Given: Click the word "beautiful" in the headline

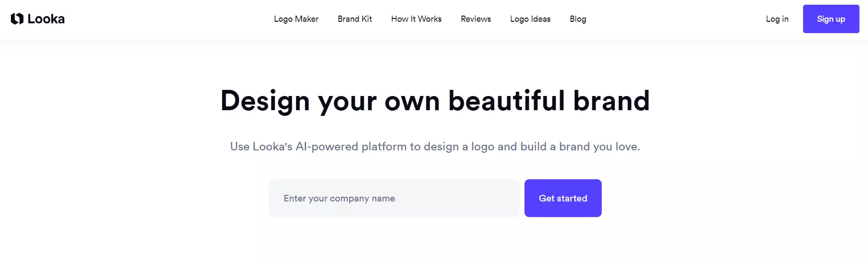Looking at the screenshot, I should 506,101.
